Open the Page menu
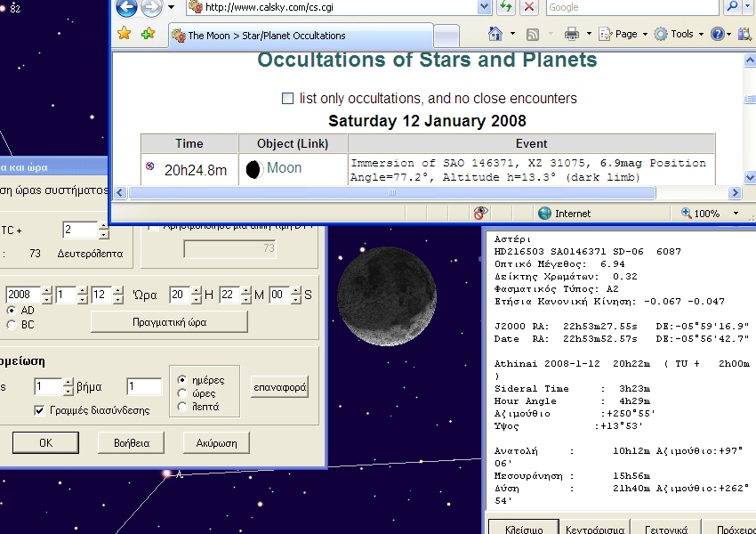Screen dimensions: 756x534 (x=623, y=34)
